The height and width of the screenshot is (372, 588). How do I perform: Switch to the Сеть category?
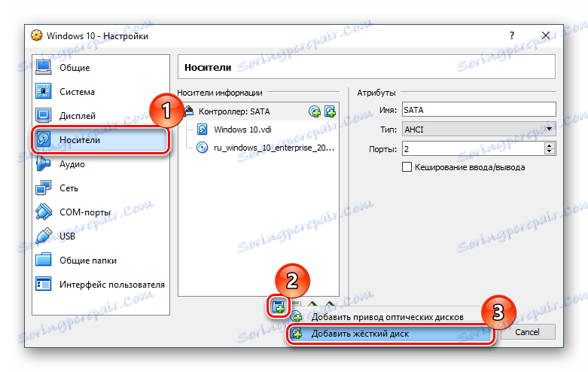coord(100,188)
